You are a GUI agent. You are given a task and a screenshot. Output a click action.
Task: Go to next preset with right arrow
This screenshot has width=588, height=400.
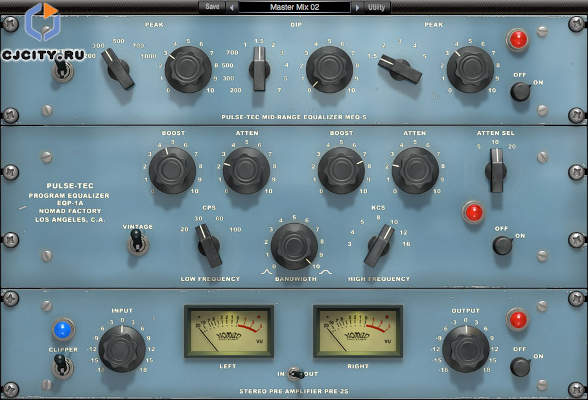point(357,7)
